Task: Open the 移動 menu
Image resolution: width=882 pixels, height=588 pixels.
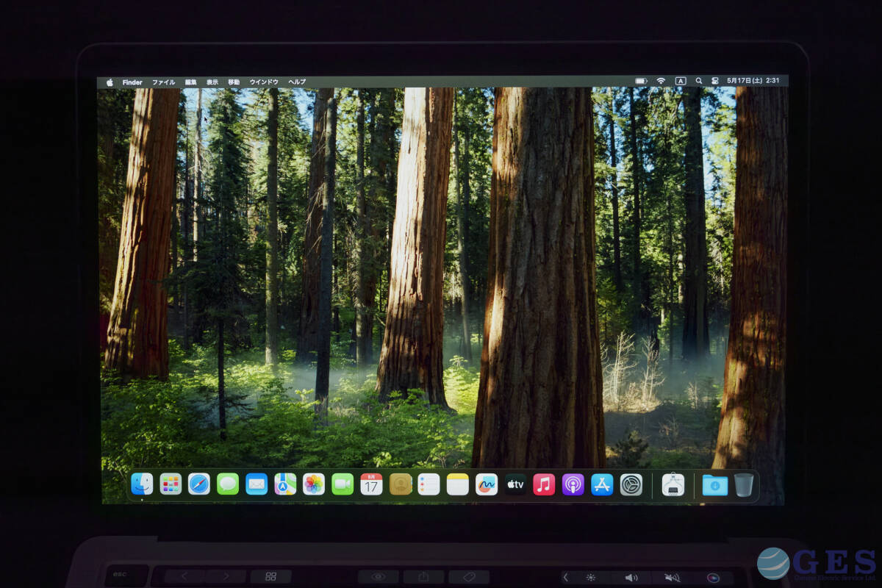Action: [234, 82]
